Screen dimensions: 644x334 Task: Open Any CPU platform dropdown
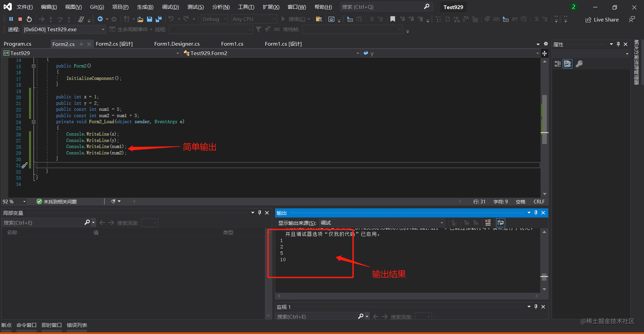[x=254, y=19]
